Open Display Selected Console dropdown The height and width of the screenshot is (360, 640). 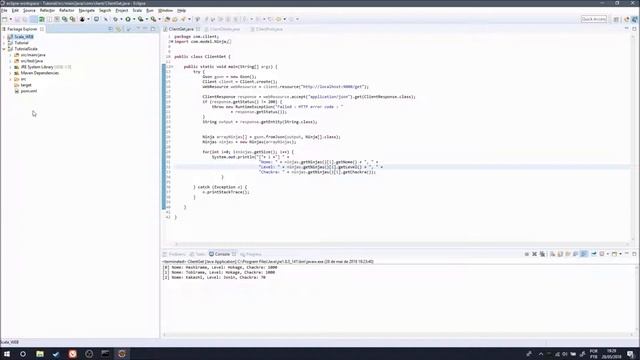pos(608,254)
